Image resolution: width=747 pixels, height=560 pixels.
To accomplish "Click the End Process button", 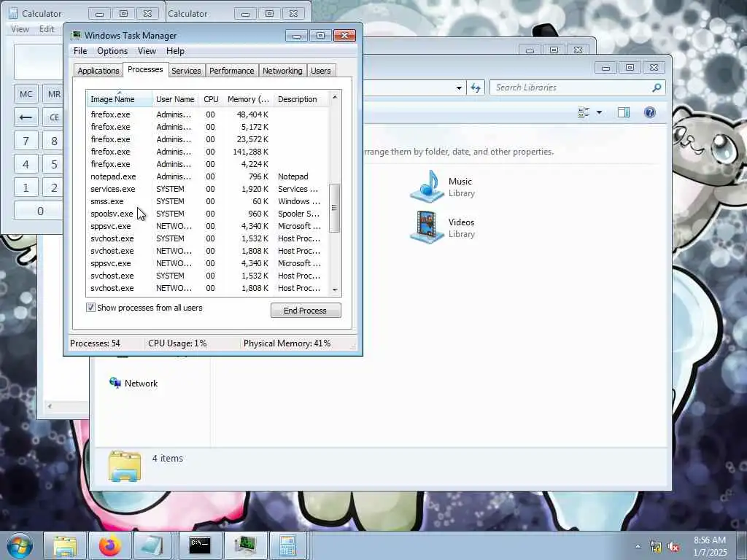I will [306, 311].
